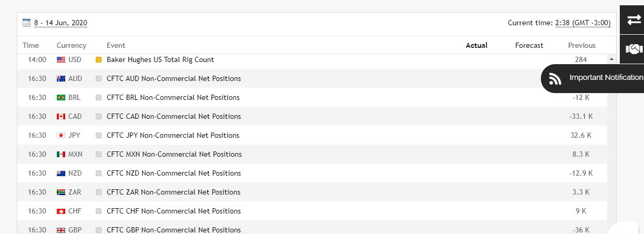This screenshot has height=234, width=644.
Task: Select the Forecast column header
Action: point(529,45)
